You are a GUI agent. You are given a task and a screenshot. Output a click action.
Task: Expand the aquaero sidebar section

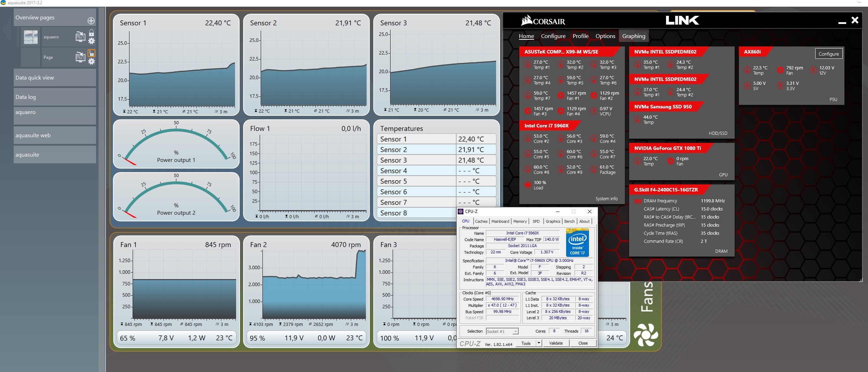(x=55, y=116)
